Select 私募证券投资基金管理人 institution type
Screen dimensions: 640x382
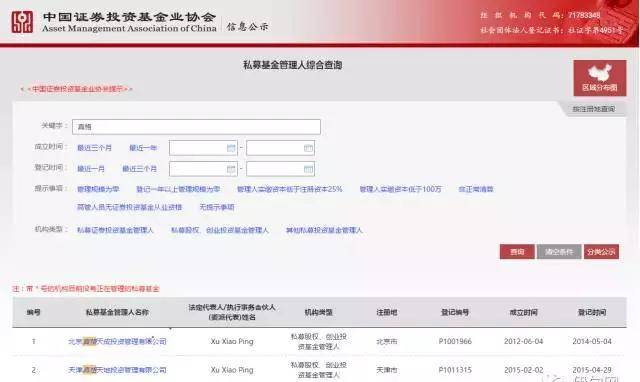click(116, 230)
